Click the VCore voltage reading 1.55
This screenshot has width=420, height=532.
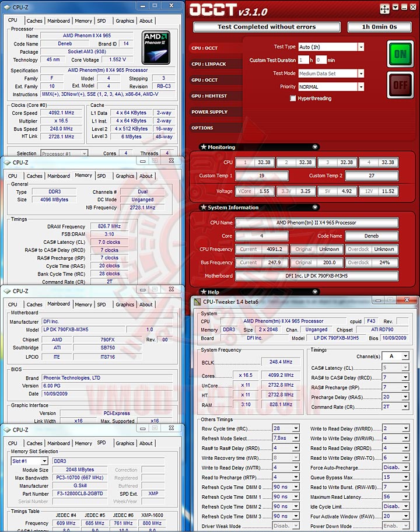(264, 191)
